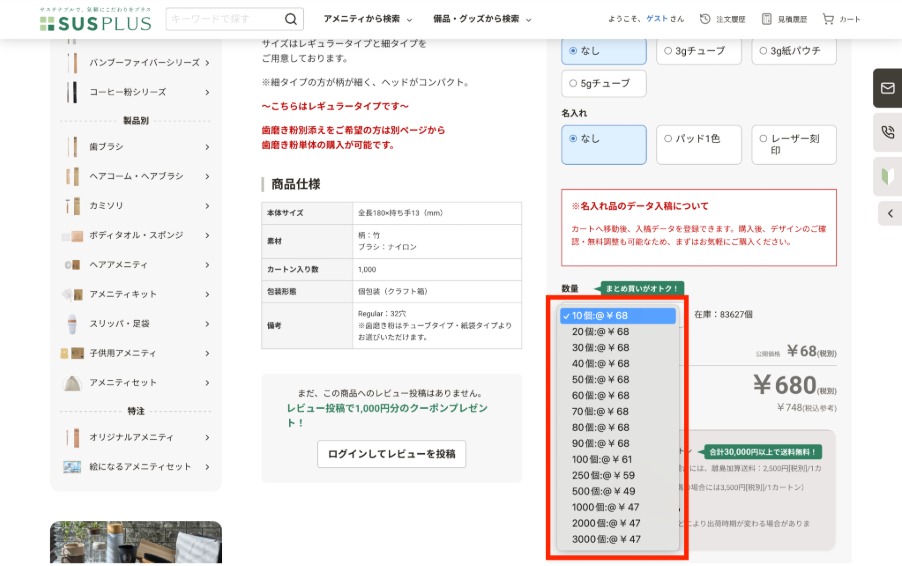Click the 絵になるアメニティセット thumbnail icon
Image resolution: width=902 pixels, height=566 pixels.
tap(72, 466)
